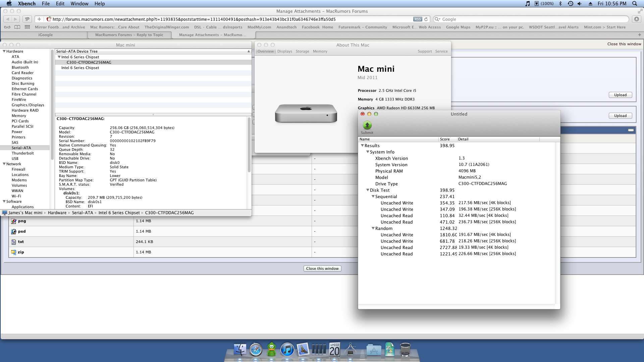The image size is (644, 362).
Task: Collapse the Disk Test results row
Action: [368, 190]
